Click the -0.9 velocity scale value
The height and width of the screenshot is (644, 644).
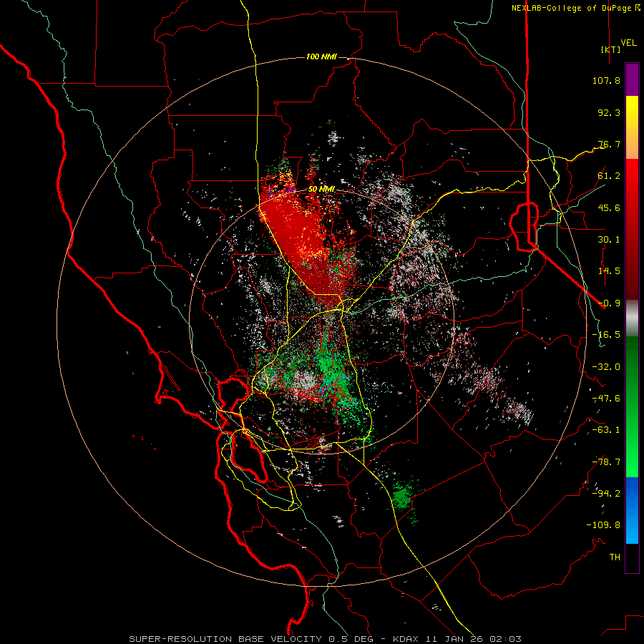pyautogui.click(x=609, y=303)
